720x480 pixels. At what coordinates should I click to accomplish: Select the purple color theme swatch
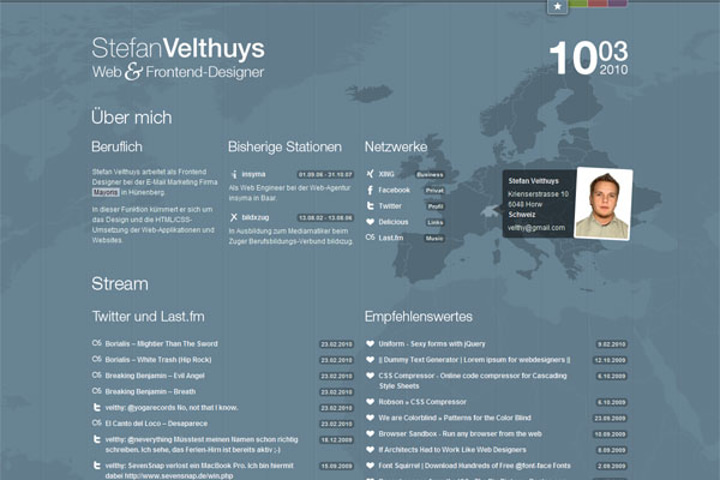tap(618, 3)
